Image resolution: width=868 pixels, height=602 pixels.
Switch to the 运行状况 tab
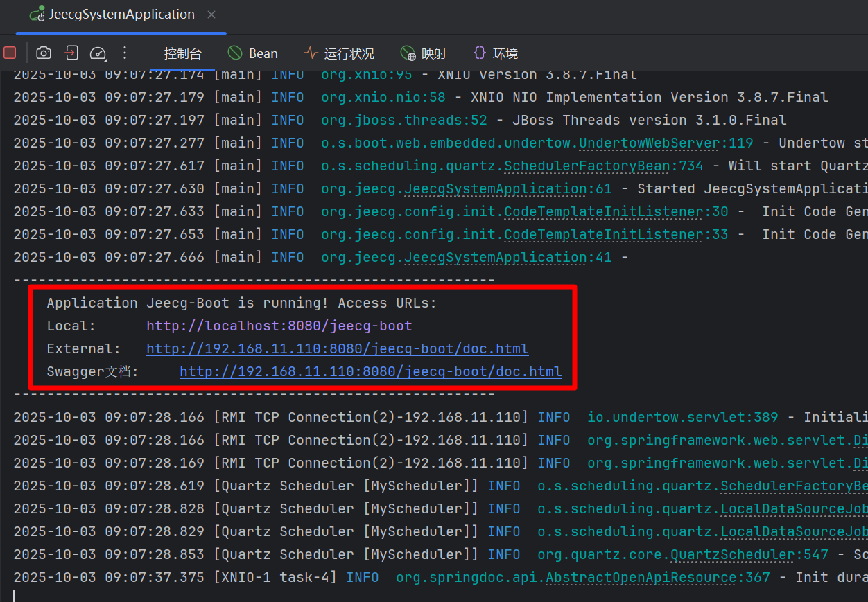pyautogui.click(x=339, y=53)
